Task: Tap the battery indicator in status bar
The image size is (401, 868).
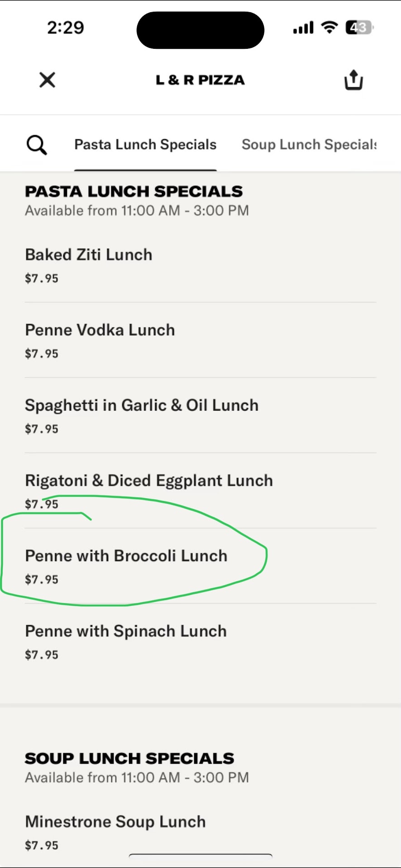Action: [359, 28]
